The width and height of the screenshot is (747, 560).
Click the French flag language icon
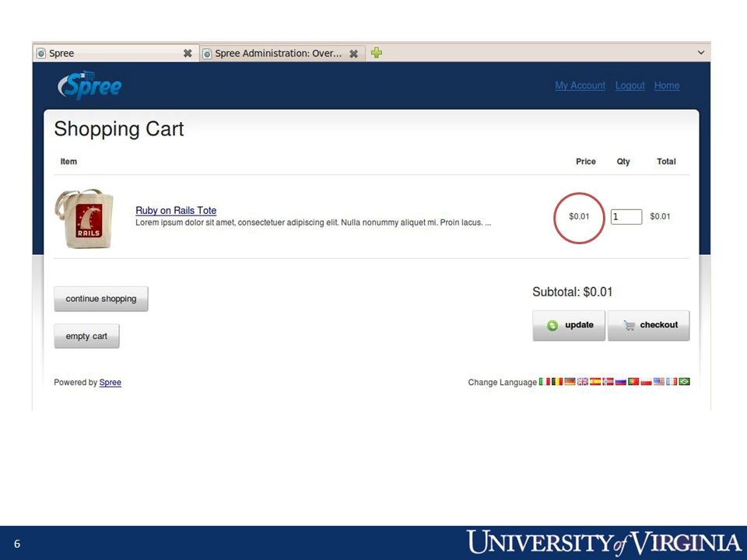pyautogui.click(x=672, y=381)
